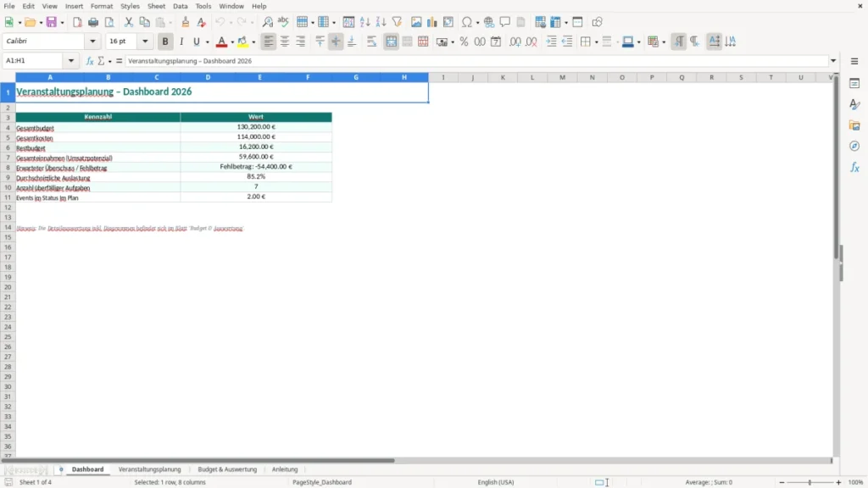The width and height of the screenshot is (868, 488).
Task: Format as Percent
Action: click(464, 42)
